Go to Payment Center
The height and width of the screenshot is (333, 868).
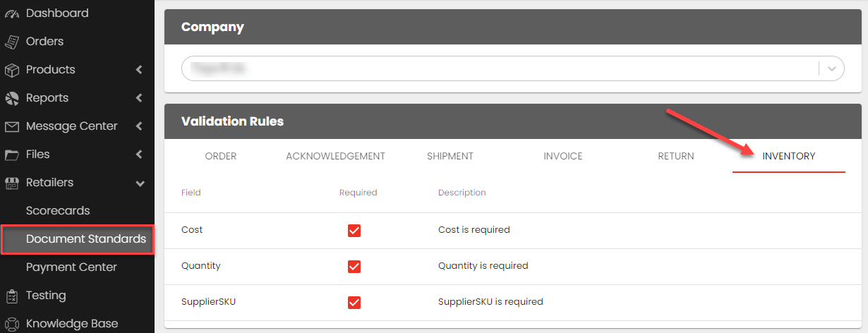click(71, 267)
